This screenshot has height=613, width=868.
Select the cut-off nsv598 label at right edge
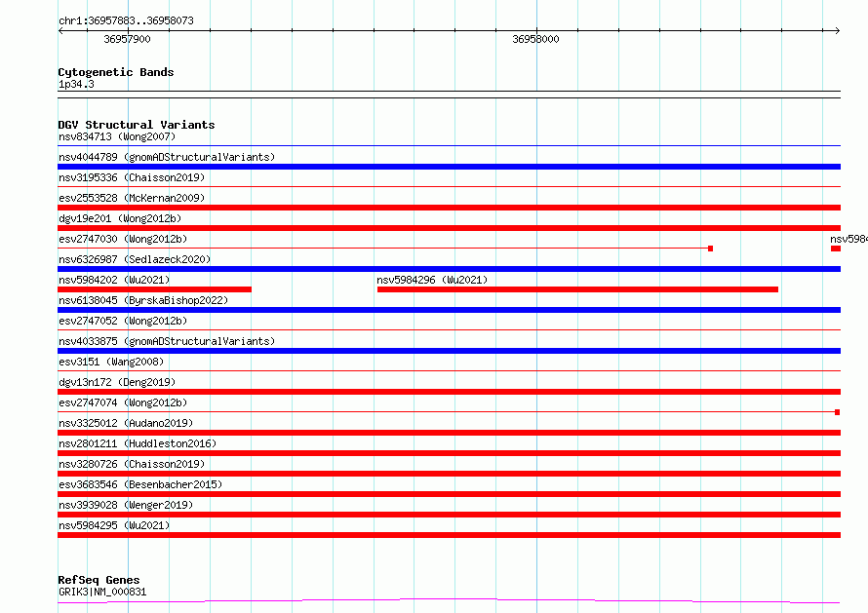[848, 239]
